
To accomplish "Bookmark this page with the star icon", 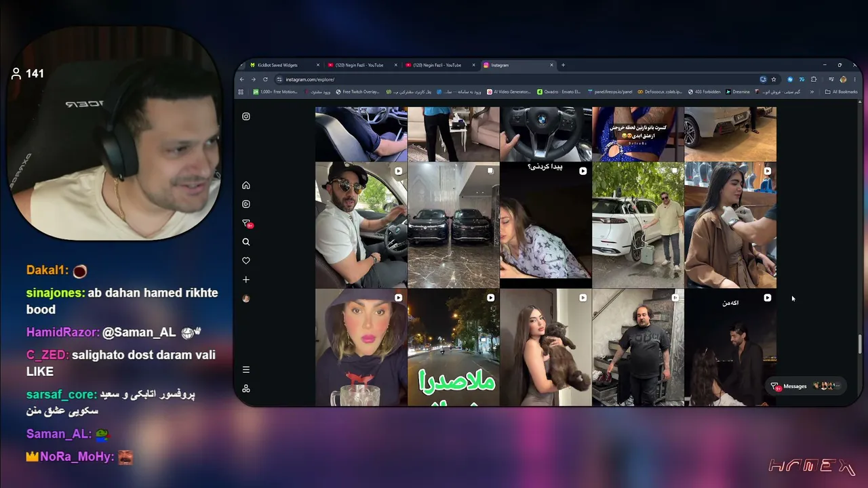I will (774, 79).
